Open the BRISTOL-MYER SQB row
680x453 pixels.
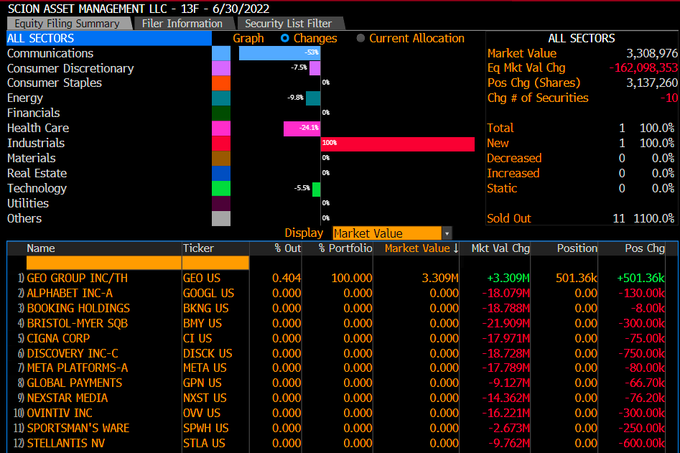coord(77,323)
